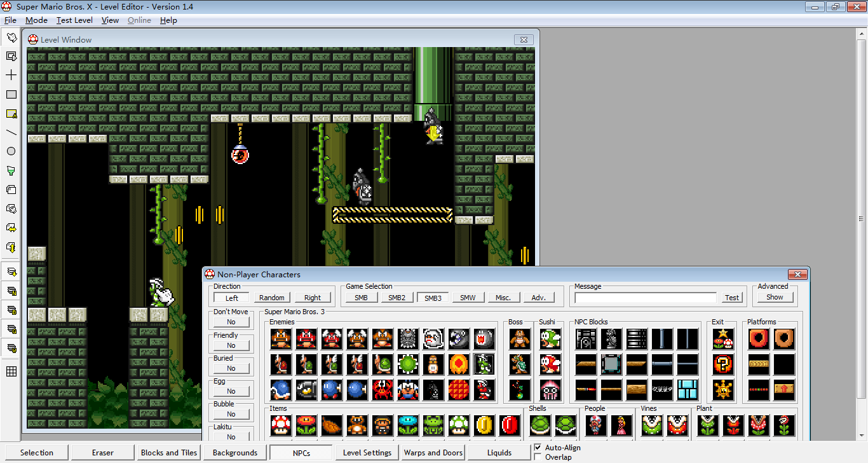Pick the Super Mushroom item icon
The image size is (868, 463).
(281, 425)
